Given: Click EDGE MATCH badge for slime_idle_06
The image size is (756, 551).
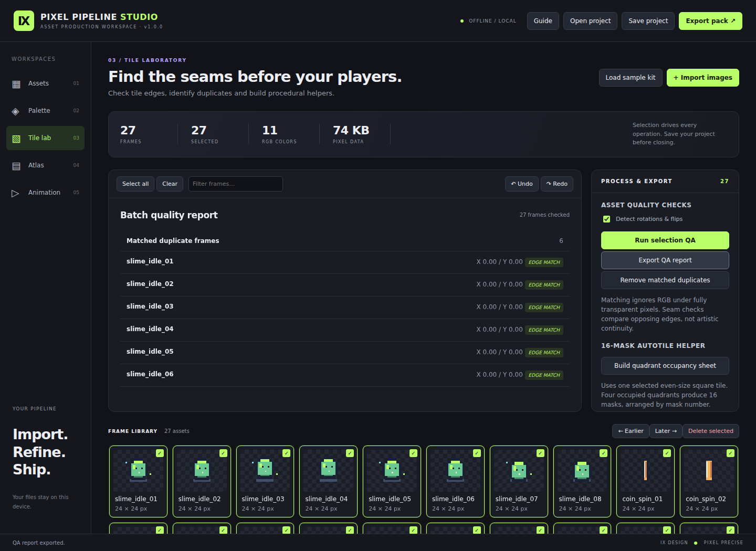Looking at the screenshot, I should point(544,375).
